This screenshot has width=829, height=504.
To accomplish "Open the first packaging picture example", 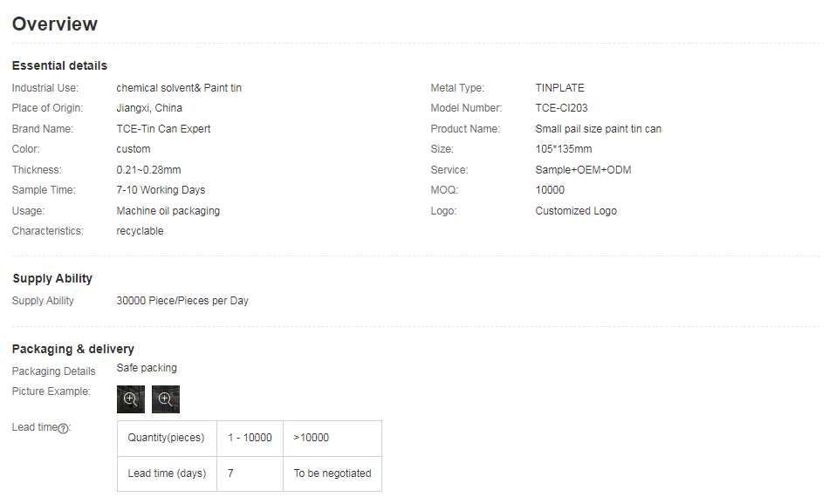I will [x=131, y=398].
